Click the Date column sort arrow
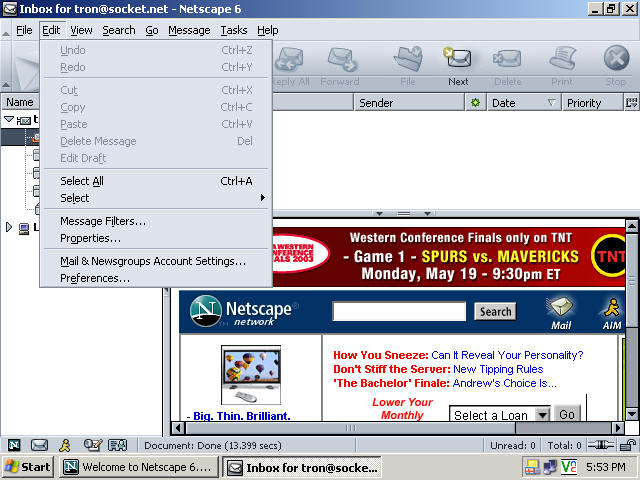This screenshot has width=640, height=480. (551, 102)
